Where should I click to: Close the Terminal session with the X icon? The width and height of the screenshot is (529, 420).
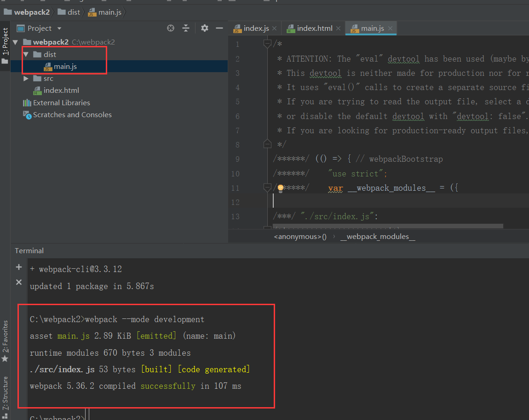pos(18,282)
